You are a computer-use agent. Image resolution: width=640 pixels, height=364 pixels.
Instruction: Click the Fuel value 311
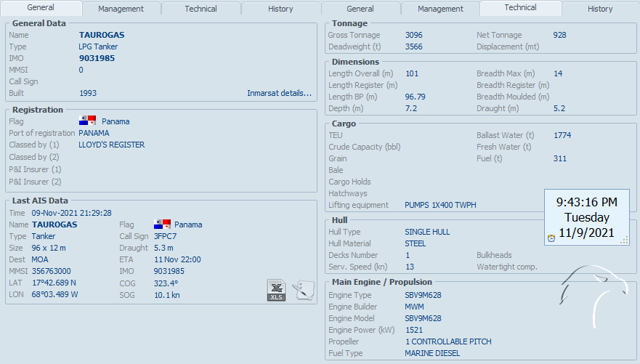560,158
